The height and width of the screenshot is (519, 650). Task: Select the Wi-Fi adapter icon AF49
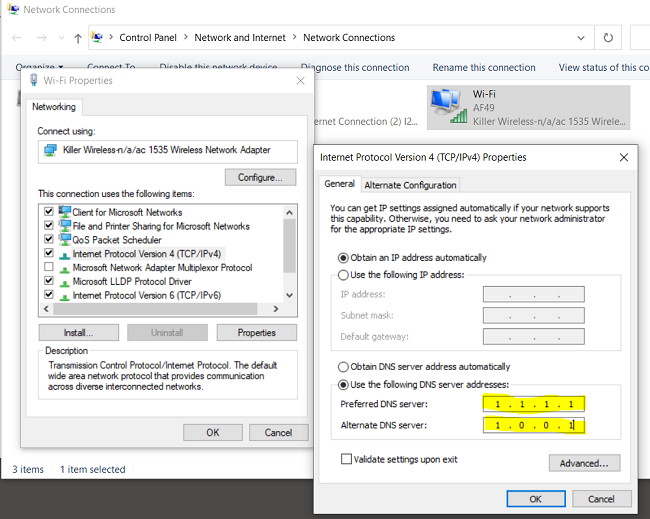[529, 107]
